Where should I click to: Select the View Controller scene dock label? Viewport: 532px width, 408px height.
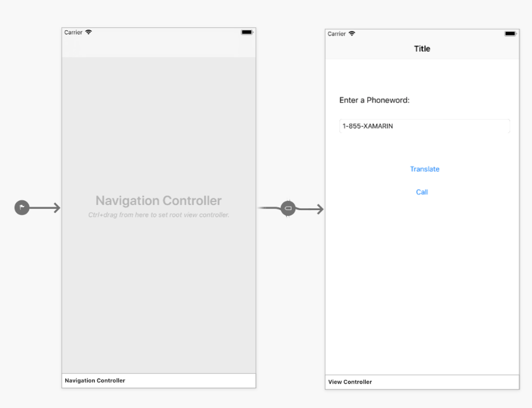click(350, 382)
